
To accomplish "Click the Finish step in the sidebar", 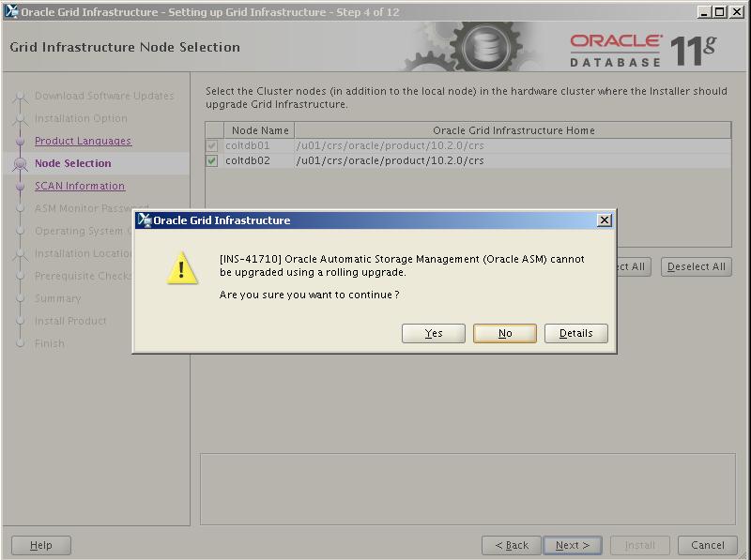I will 50,343.
